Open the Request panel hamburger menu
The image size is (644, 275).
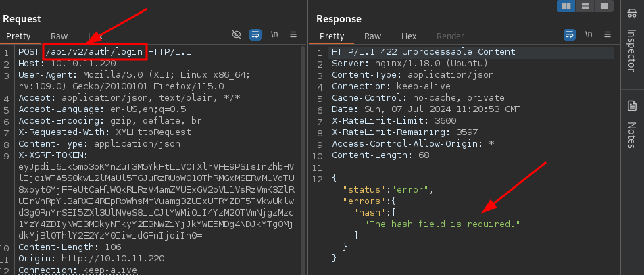(x=293, y=34)
